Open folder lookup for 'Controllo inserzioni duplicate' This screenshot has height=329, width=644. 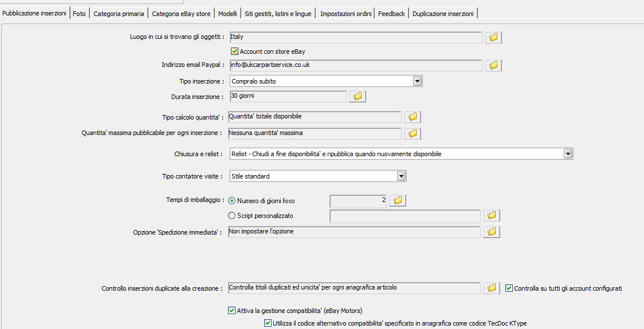[492, 288]
